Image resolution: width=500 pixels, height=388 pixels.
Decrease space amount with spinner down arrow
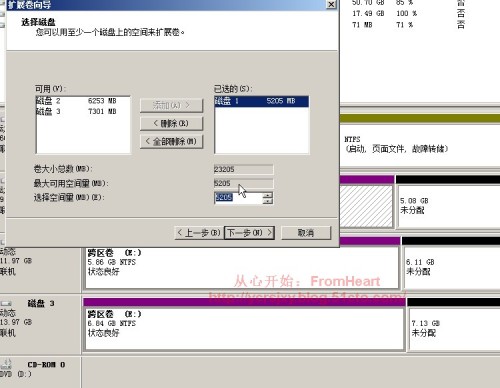click(268, 201)
